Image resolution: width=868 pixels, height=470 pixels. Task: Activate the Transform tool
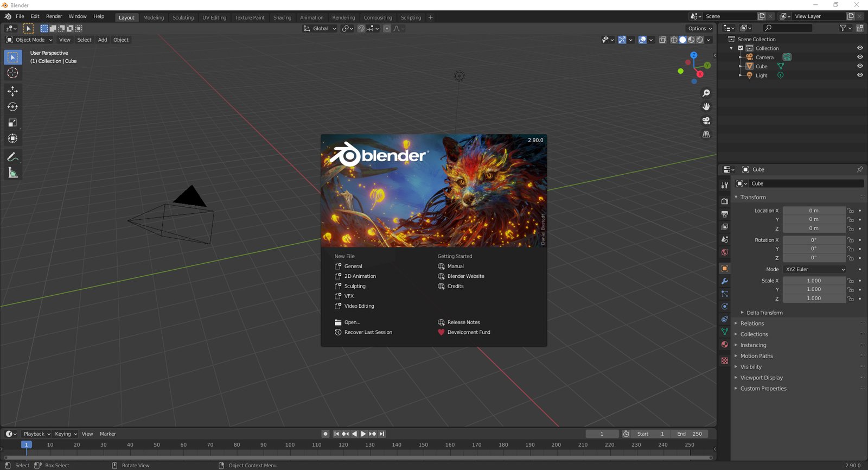click(x=12, y=138)
